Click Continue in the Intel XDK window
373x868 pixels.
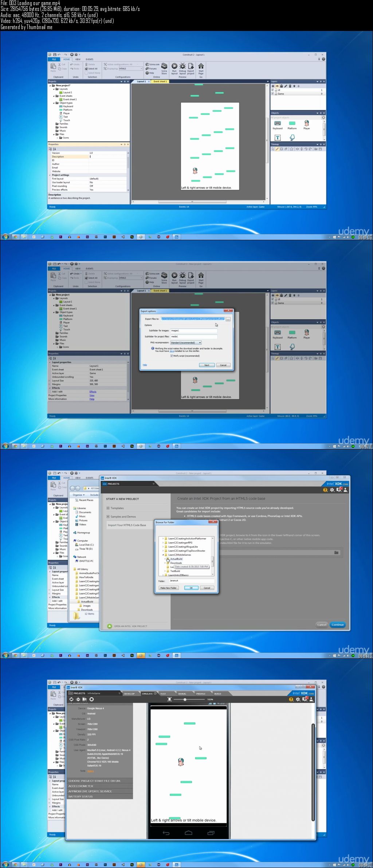(x=338, y=625)
